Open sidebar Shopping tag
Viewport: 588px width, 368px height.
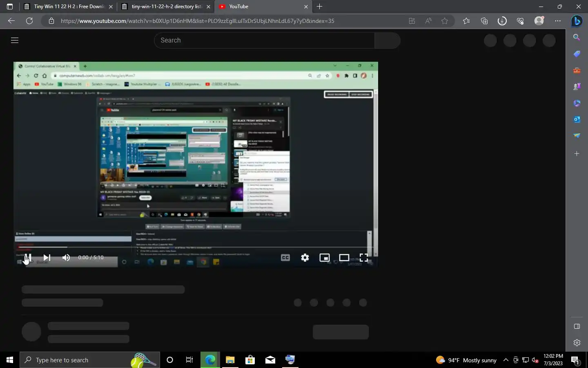coord(577,54)
